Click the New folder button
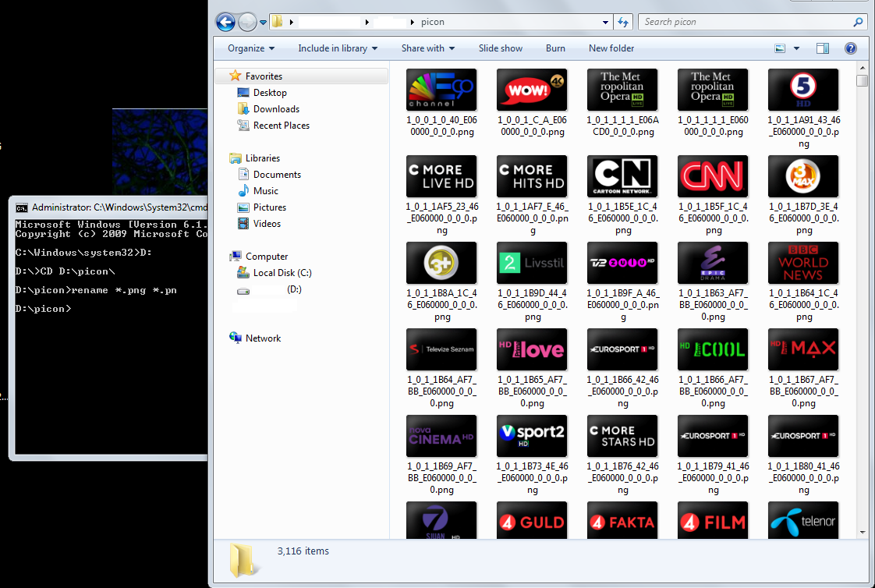 [611, 48]
